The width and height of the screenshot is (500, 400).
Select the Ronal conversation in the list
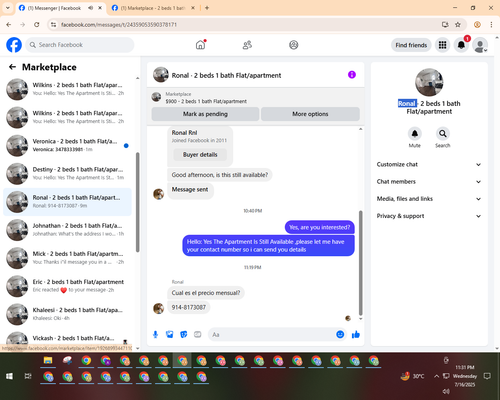coord(68,202)
